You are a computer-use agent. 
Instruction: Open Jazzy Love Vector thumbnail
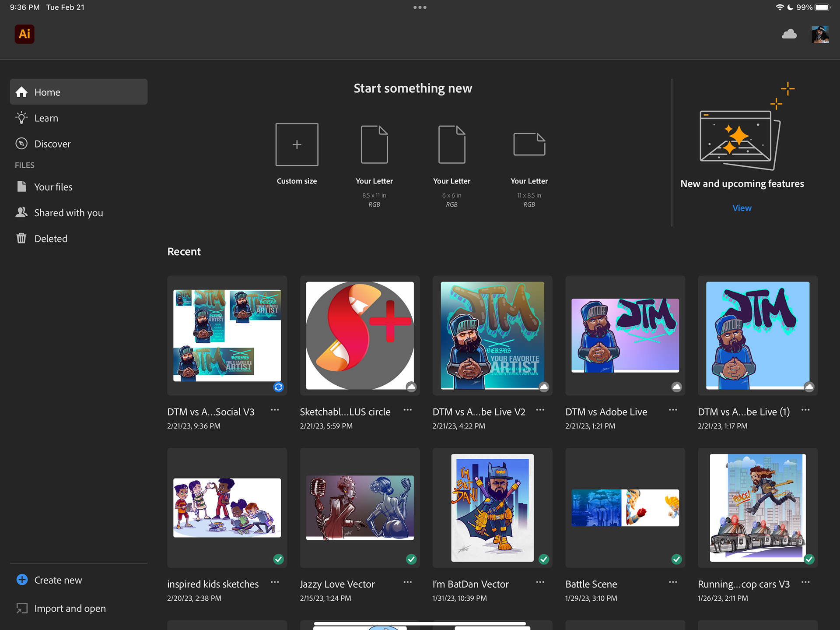pos(360,508)
